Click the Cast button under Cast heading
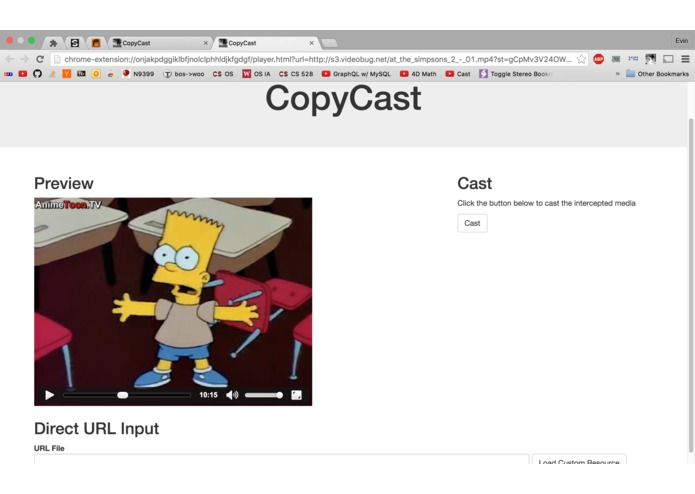The image size is (695, 494). click(x=472, y=223)
